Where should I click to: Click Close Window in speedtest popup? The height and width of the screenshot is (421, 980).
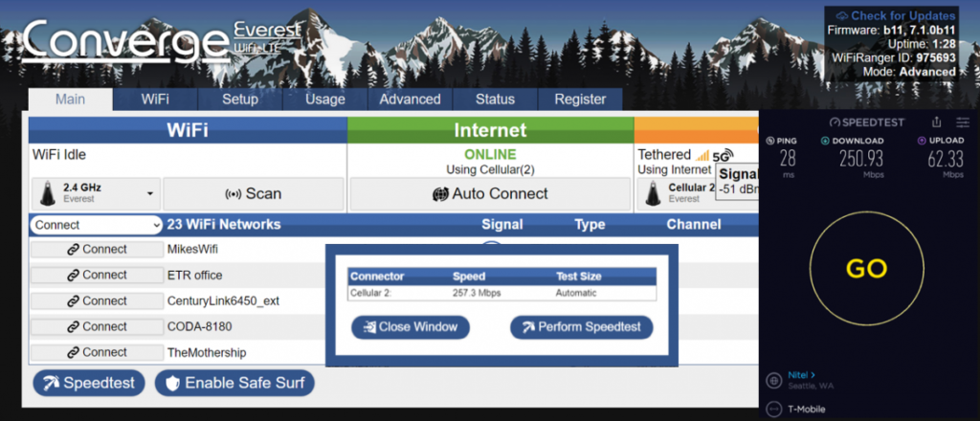point(410,326)
